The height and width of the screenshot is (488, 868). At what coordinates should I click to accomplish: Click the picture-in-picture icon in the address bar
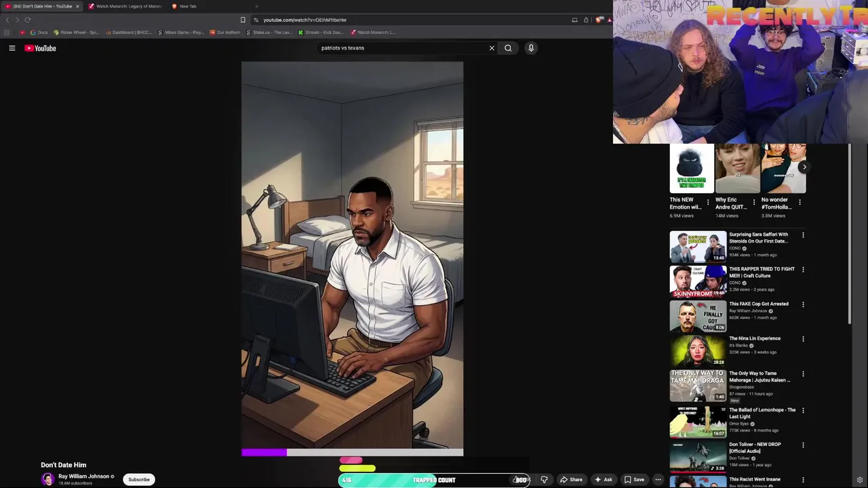(574, 20)
